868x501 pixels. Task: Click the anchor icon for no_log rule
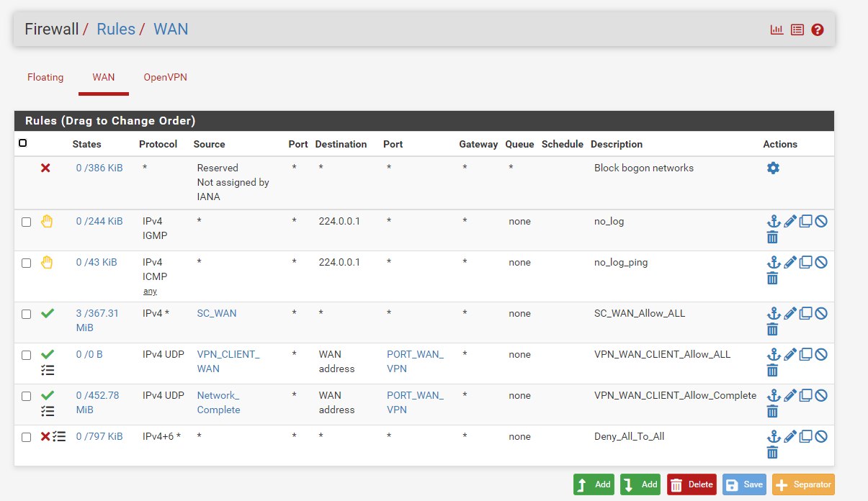pyautogui.click(x=774, y=221)
